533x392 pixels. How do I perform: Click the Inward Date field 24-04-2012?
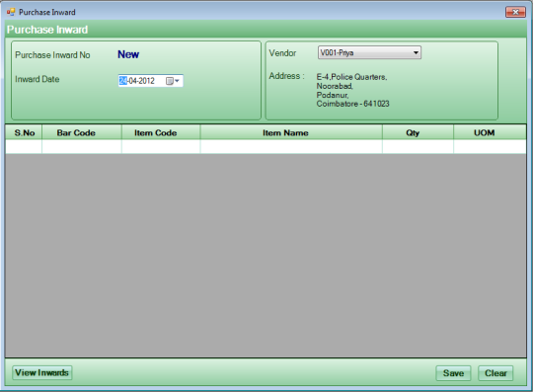coord(151,81)
